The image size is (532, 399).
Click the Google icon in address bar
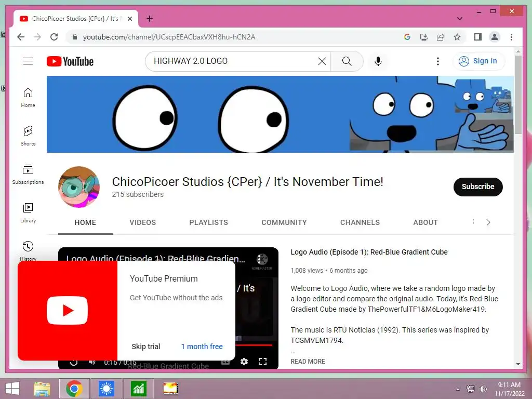click(x=407, y=37)
